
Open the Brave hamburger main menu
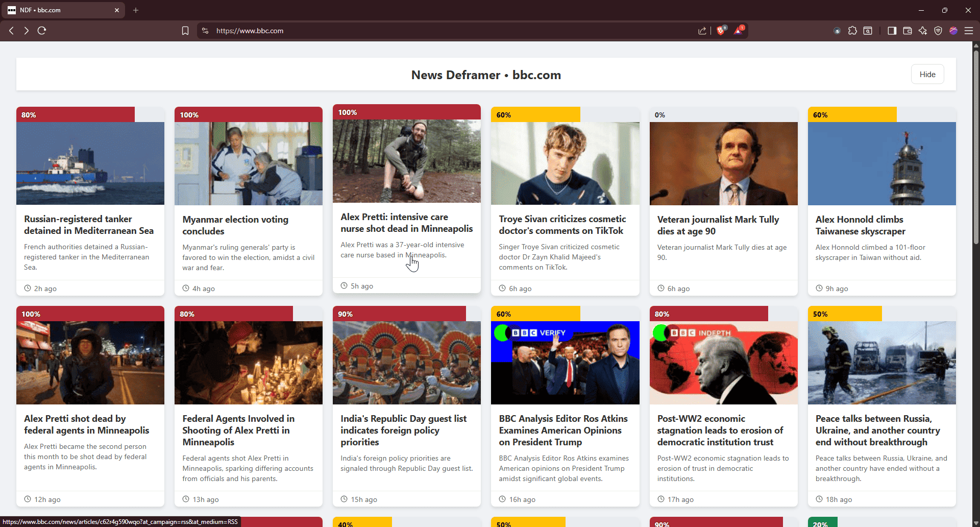tap(968, 31)
